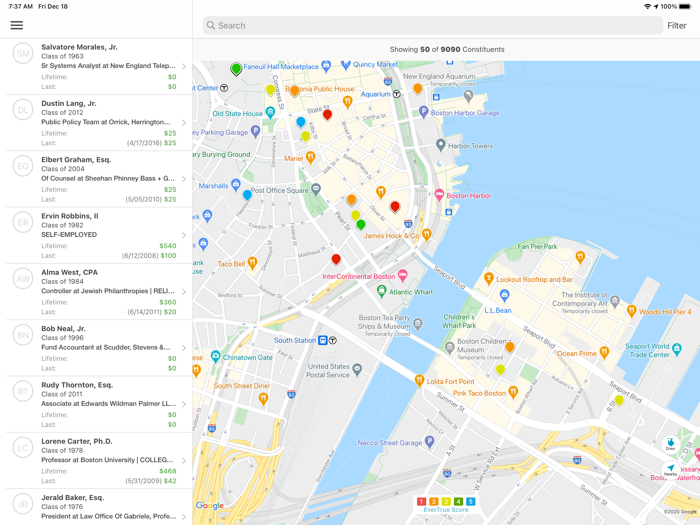Open constituent name Elbert Graham, Esq.

tap(76, 159)
